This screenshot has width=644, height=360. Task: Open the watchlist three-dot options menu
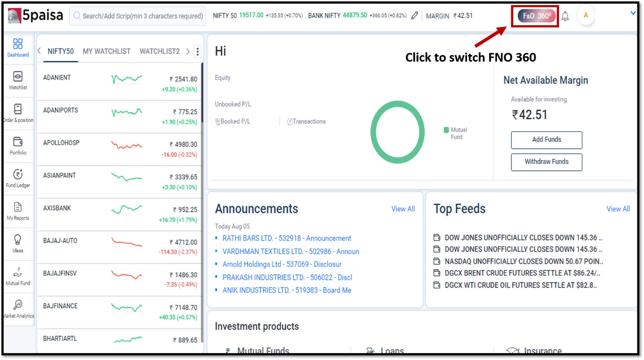(197, 51)
